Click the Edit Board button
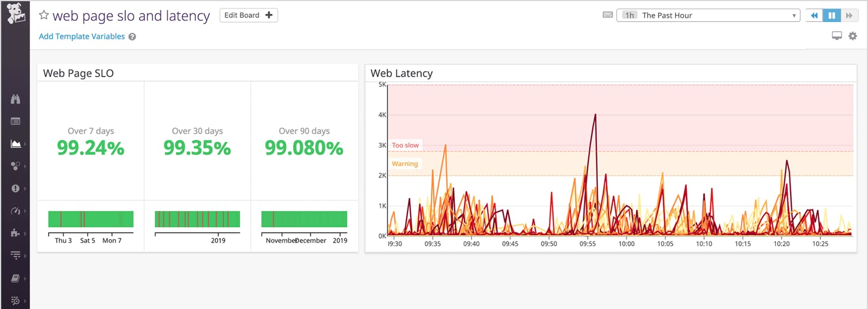868x309 pixels. point(248,16)
